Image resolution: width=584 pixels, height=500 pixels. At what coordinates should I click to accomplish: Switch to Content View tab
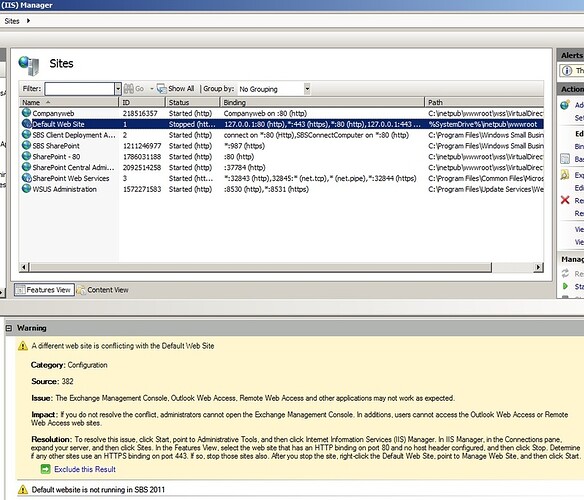tap(103, 290)
